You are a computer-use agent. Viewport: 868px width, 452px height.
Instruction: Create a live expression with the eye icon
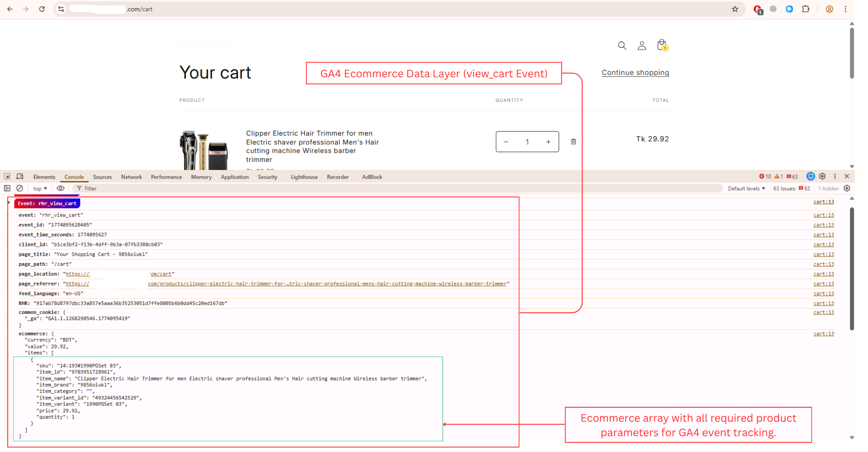pos(61,188)
